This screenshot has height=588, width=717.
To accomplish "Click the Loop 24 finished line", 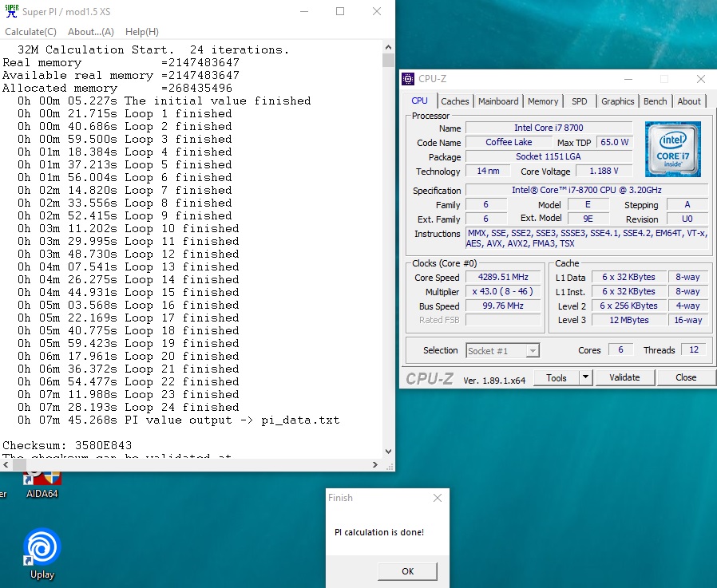I will click(x=128, y=407).
